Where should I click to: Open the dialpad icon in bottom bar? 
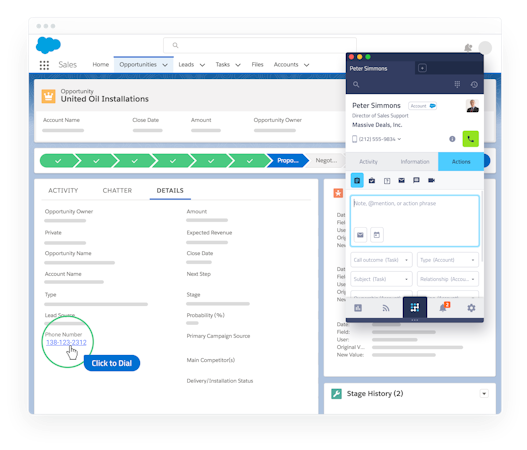[415, 307]
